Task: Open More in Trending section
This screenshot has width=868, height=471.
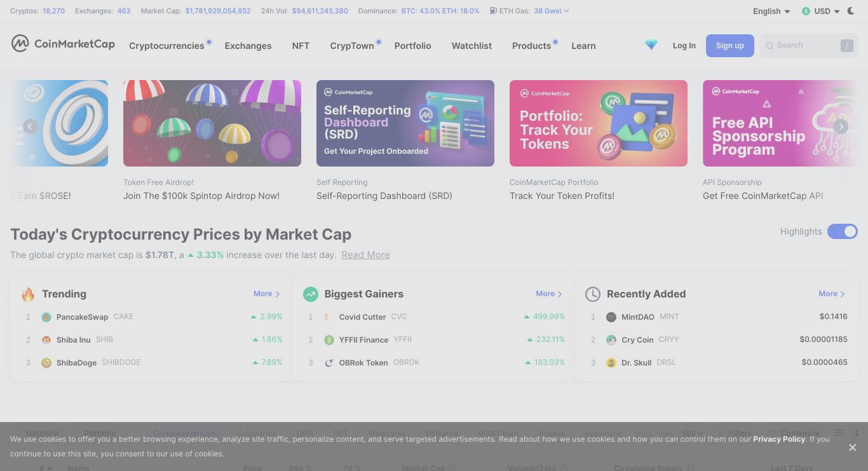Action: tap(267, 294)
